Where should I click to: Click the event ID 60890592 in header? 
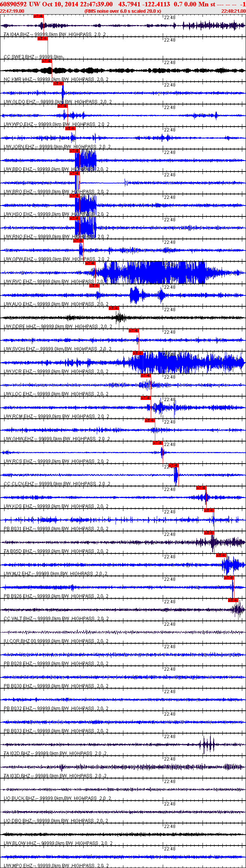(13, 4)
